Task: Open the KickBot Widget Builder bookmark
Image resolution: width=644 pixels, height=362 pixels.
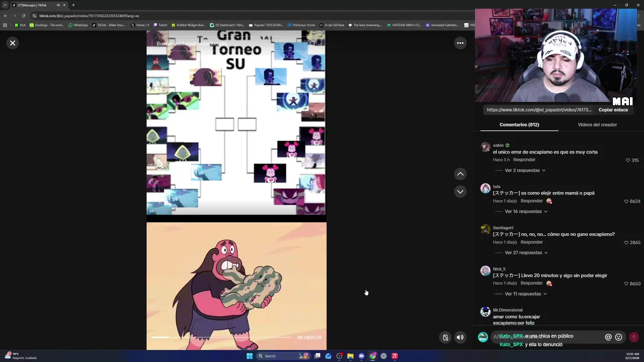Action: coord(188,25)
